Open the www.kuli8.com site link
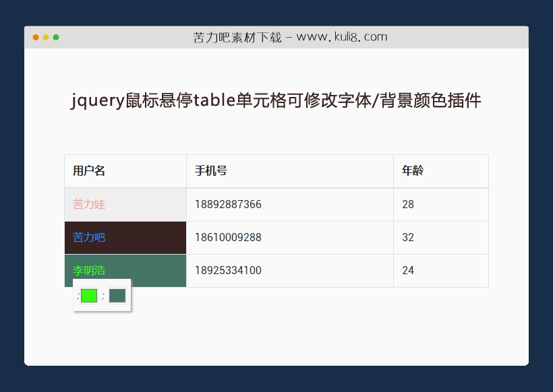This screenshot has width=553, height=392. (341, 37)
